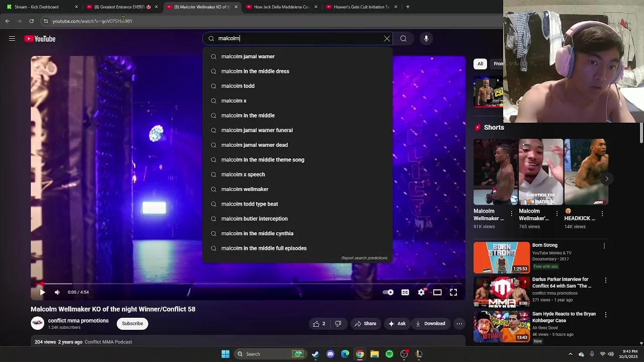Choose suggestion 'malcolm x speech'
The width and height of the screenshot is (644, 362).
click(x=298, y=174)
